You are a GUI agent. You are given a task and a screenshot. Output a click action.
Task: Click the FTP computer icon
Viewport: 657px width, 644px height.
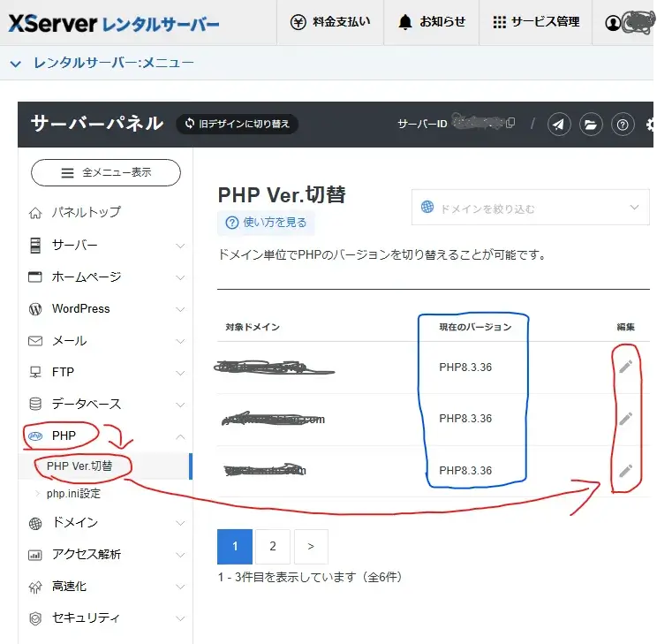35,372
